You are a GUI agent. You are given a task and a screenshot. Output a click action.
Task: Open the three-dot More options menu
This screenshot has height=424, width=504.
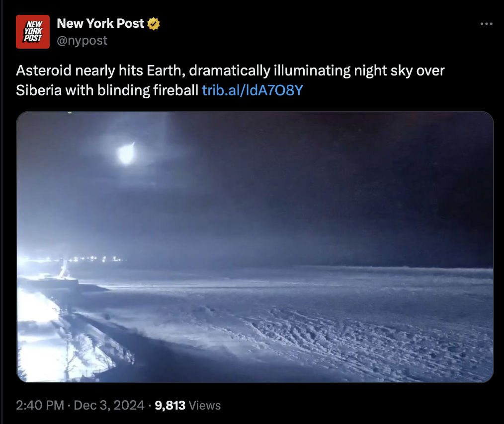click(x=486, y=24)
